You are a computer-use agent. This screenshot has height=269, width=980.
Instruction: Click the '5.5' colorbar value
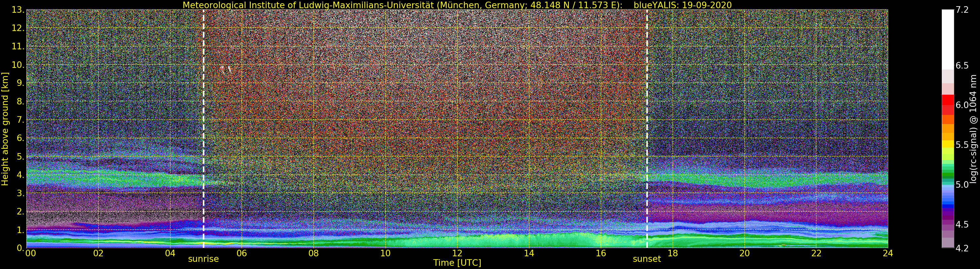click(x=962, y=145)
